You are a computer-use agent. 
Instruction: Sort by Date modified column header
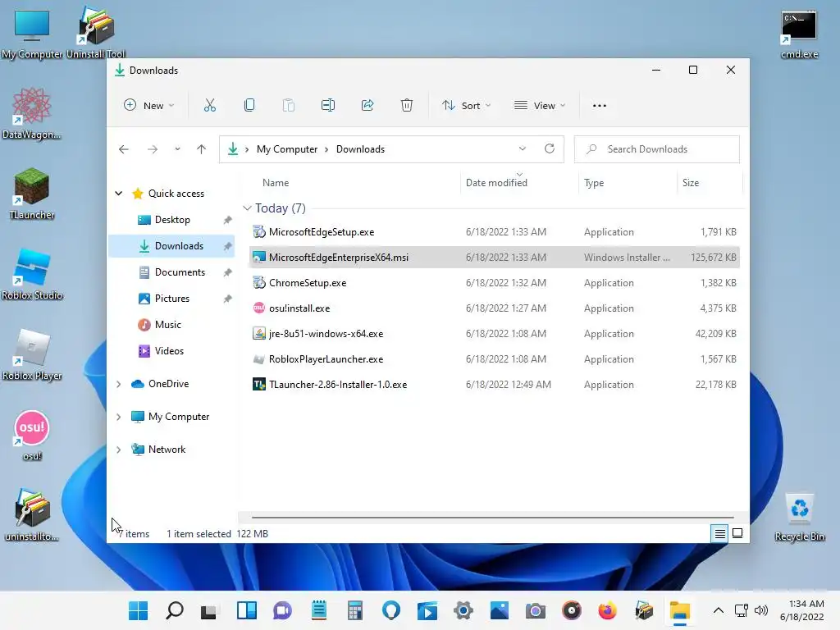click(496, 183)
